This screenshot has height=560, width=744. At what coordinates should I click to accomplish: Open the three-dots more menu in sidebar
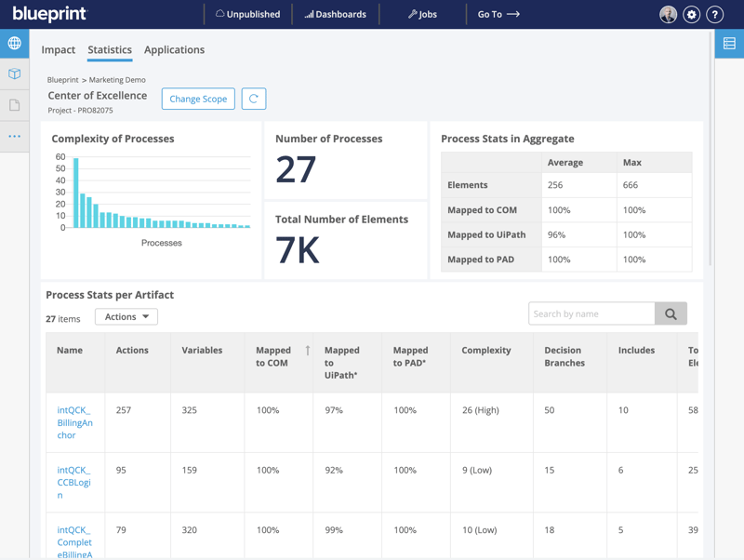click(14, 137)
